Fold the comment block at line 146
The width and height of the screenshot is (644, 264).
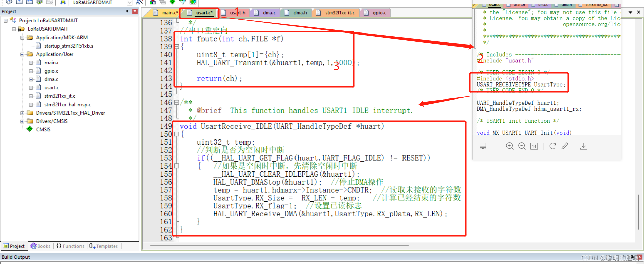coord(177,102)
